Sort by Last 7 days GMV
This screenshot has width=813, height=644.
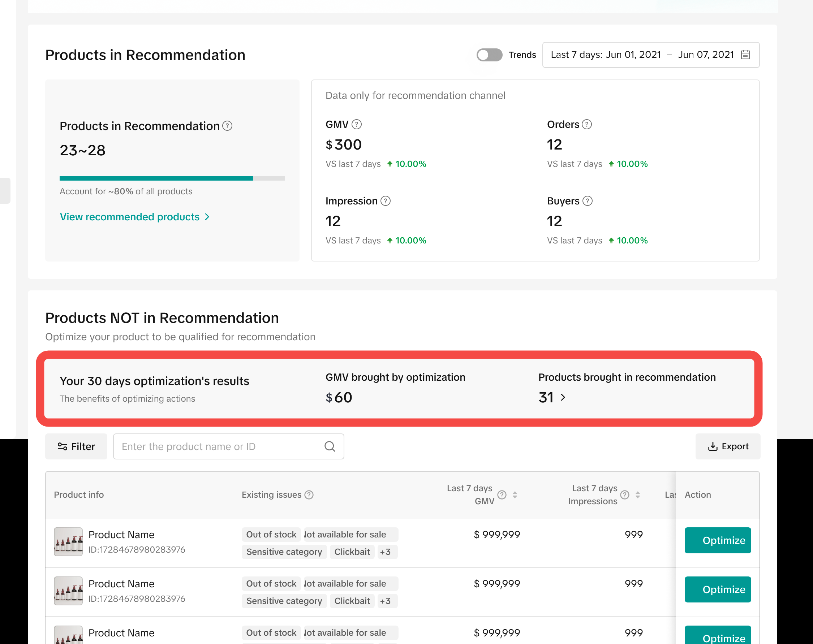(515, 495)
